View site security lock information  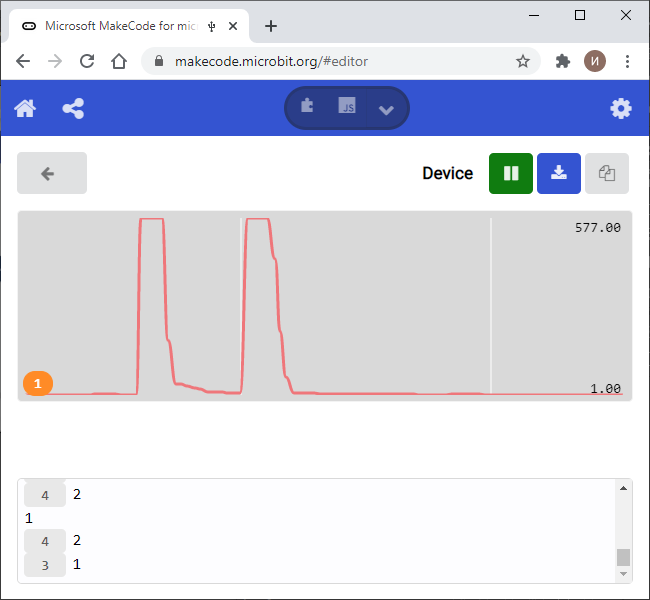[x=158, y=61]
